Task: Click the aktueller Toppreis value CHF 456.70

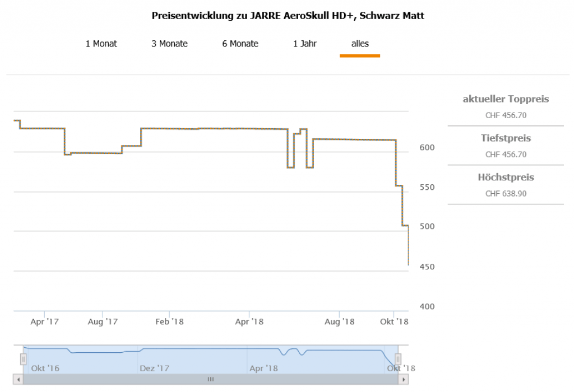Action: click(x=506, y=115)
